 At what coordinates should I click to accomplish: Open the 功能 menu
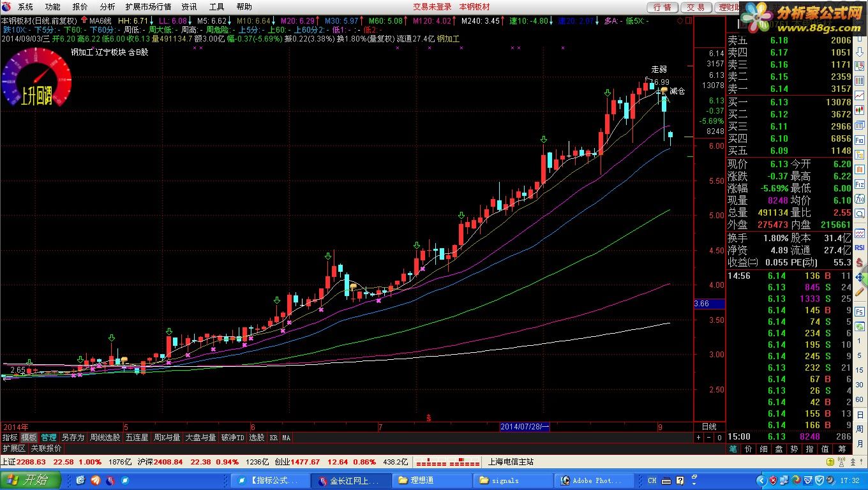(52, 6)
